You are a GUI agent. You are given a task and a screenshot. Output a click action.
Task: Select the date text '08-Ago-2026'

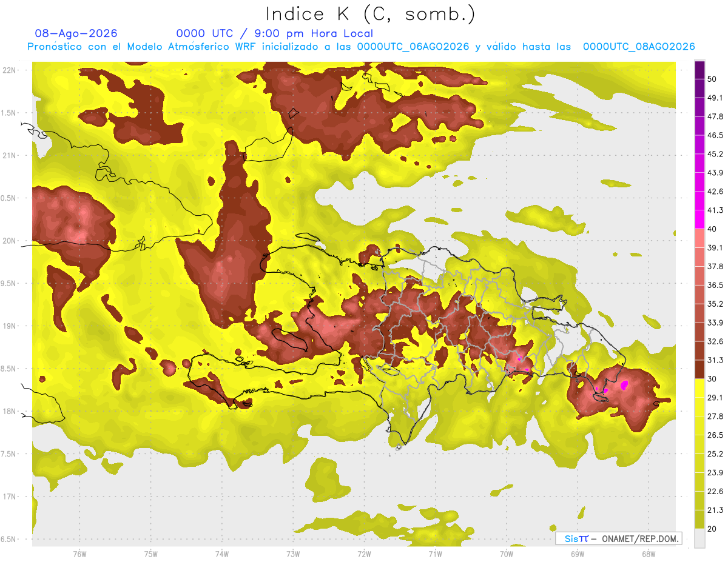click(76, 33)
